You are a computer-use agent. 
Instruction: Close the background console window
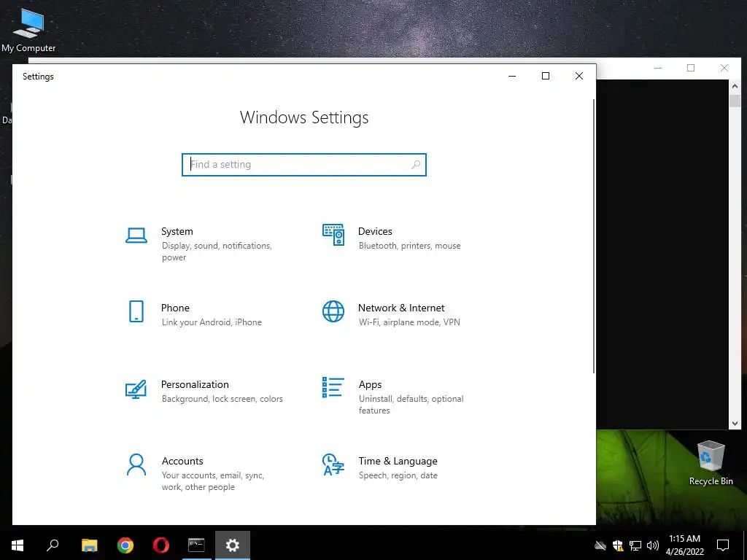click(x=724, y=68)
